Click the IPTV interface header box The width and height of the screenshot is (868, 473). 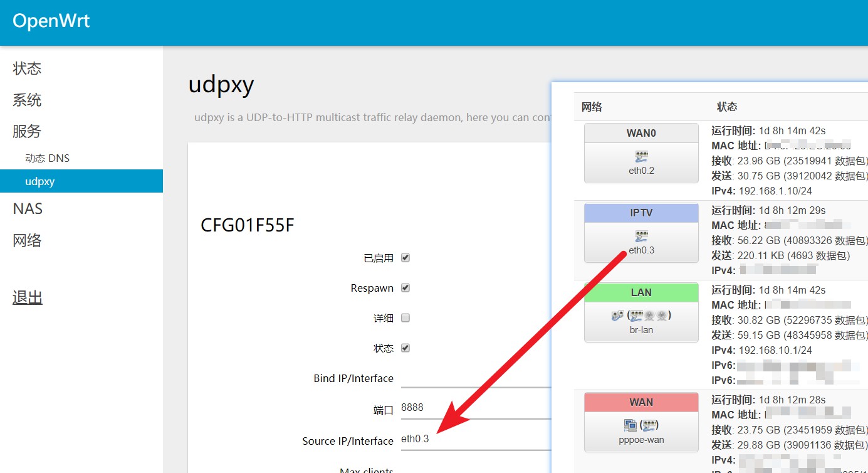pos(641,213)
